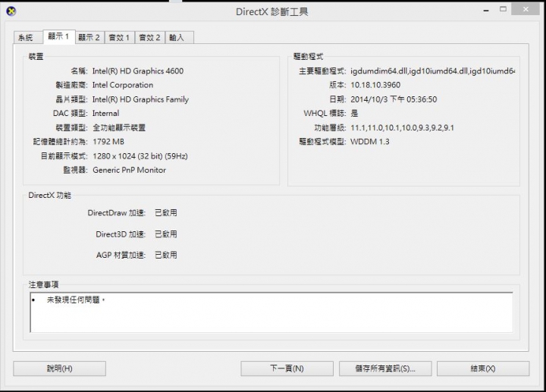The image size is (546, 392).
Task: Click 儲存所有資訊(S)... save button
Action: point(385,368)
